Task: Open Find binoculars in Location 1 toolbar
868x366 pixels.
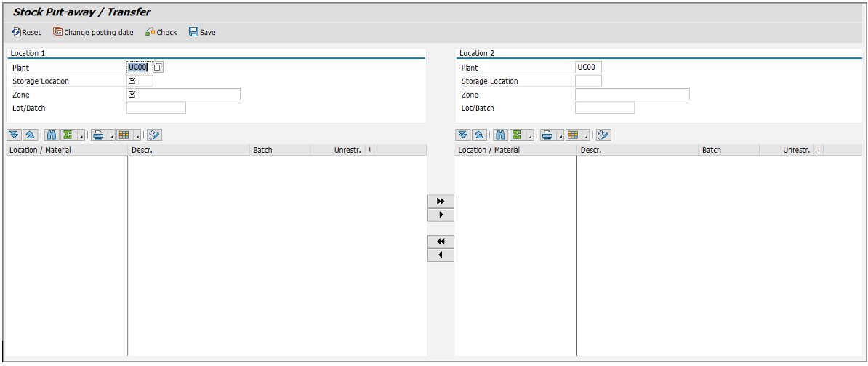Action: click(52, 135)
